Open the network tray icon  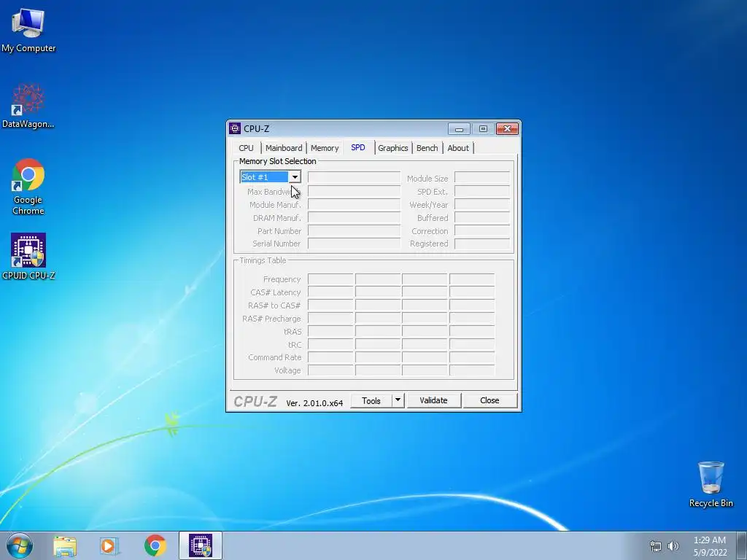pyautogui.click(x=656, y=546)
